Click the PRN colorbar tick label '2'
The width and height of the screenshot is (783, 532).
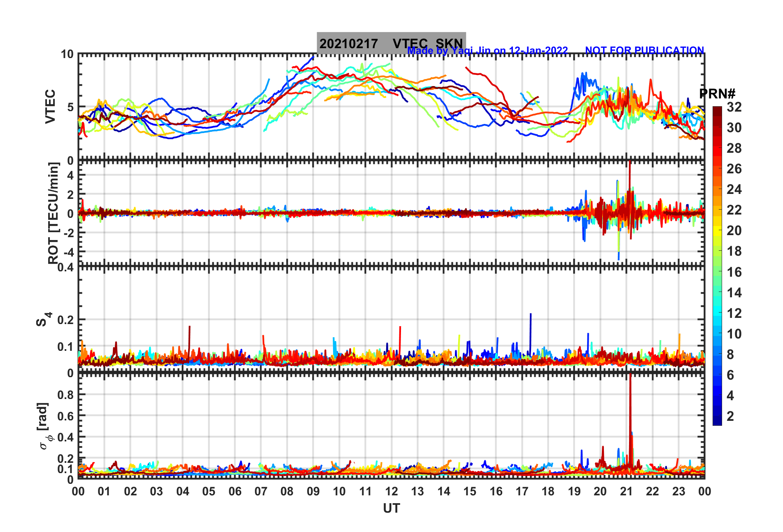(x=730, y=416)
